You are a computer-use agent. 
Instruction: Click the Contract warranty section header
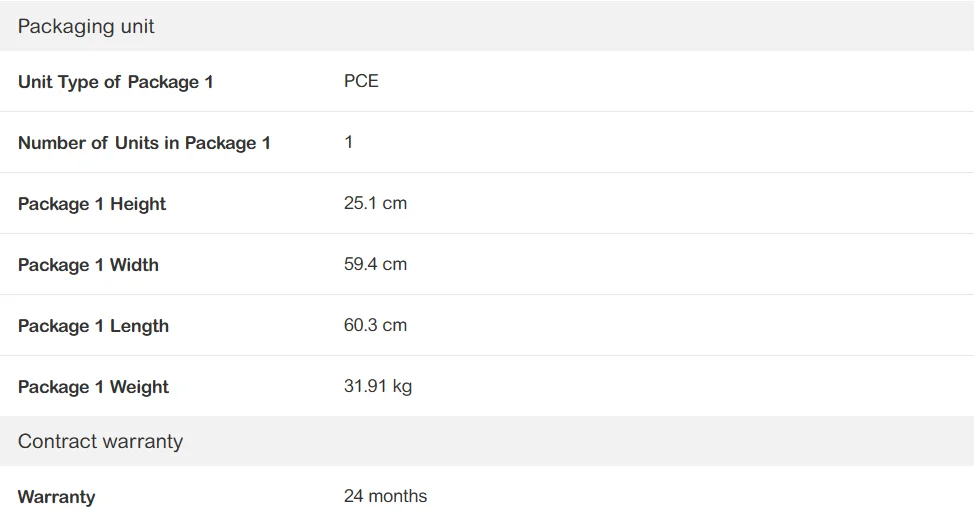100,442
